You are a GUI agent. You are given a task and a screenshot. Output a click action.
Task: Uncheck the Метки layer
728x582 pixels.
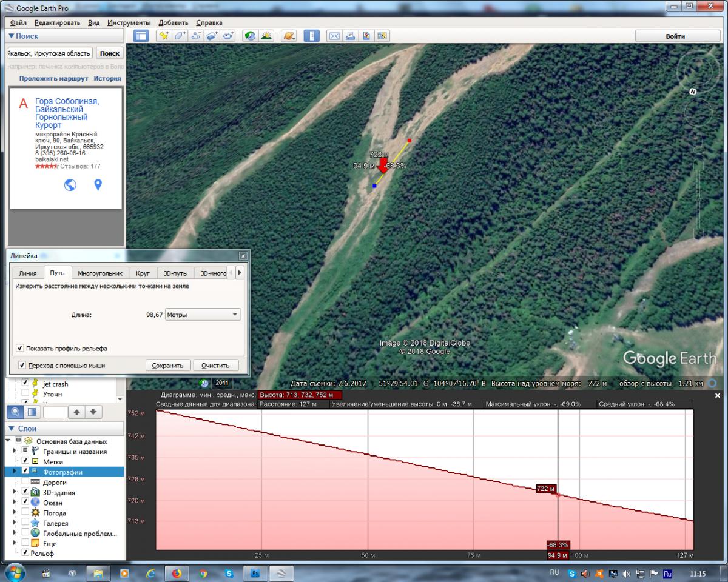pos(25,461)
